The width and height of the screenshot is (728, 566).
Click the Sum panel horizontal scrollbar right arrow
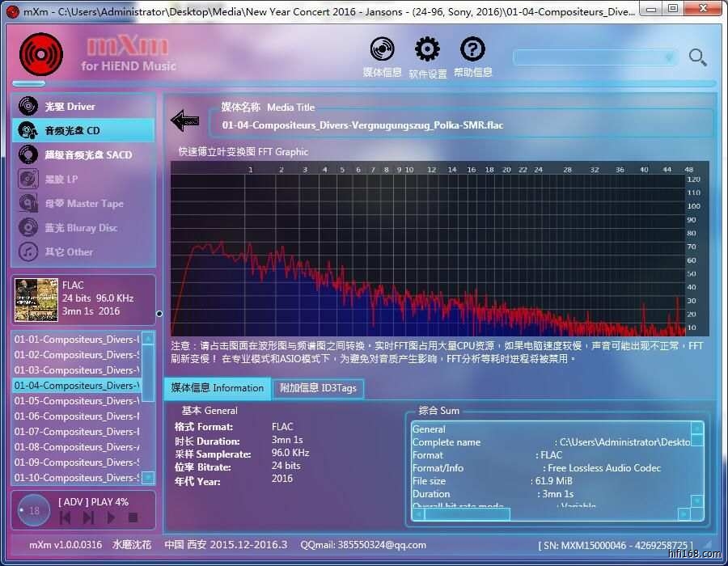(683, 514)
